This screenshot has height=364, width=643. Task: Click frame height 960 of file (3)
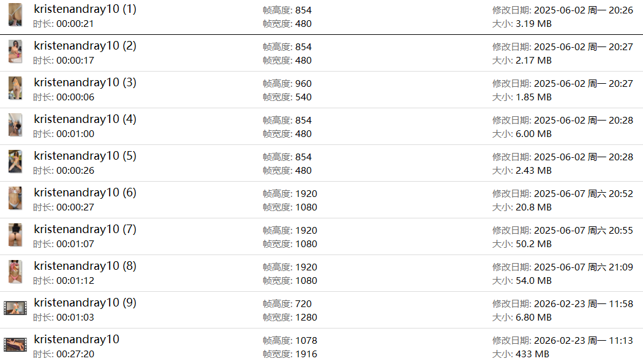point(303,83)
